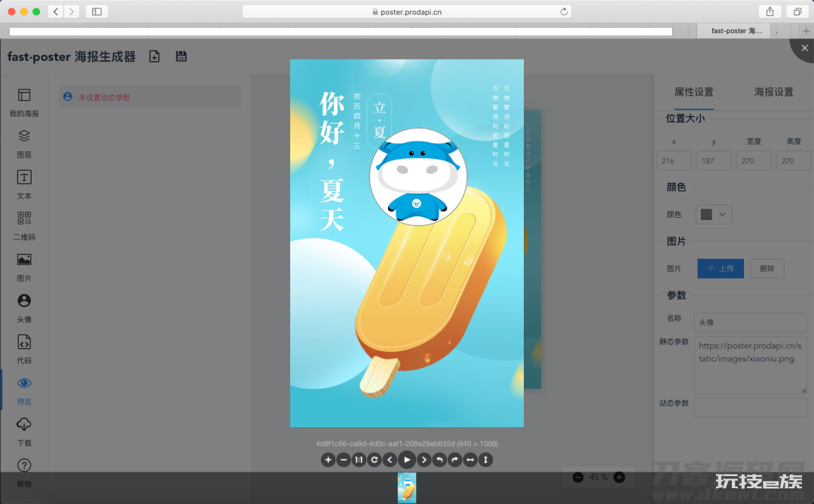
Task: Open the 图层 layers panel
Action: click(x=24, y=144)
